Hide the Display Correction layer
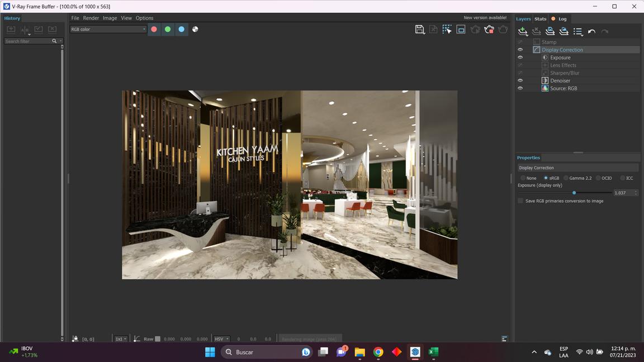Image resolution: width=644 pixels, height=362 pixels. (520, 50)
